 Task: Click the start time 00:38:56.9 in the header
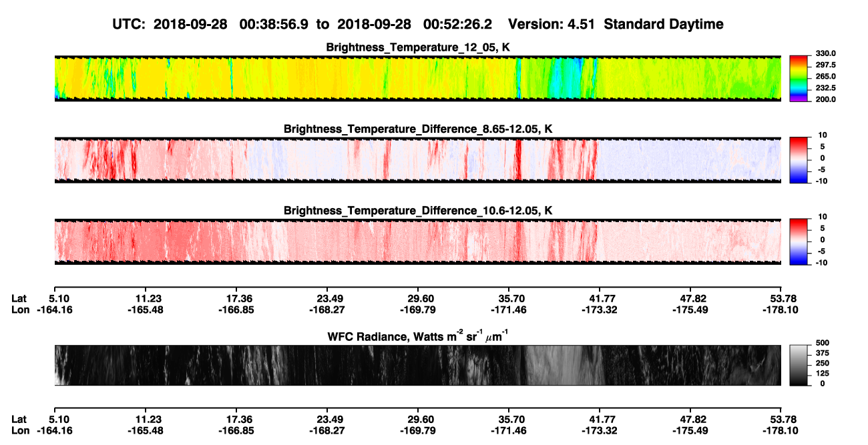coord(275,24)
